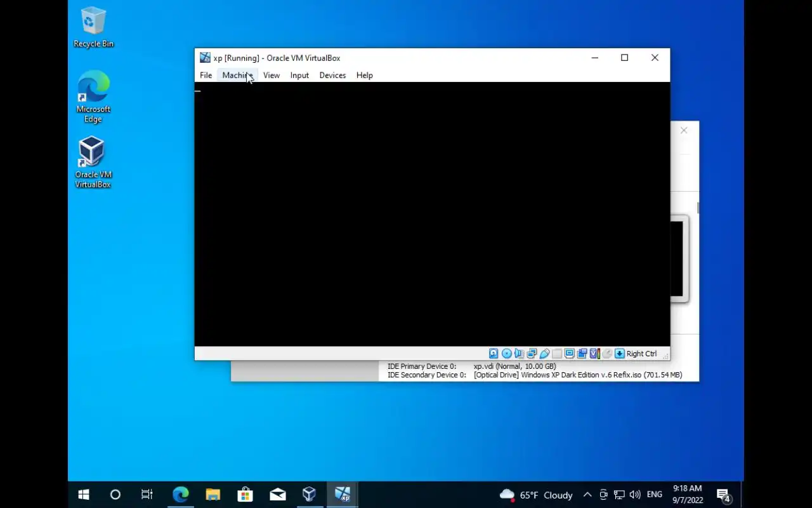Click the USB devices status icon
This screenshot has width=812, height=508.
tap(544, 354)
